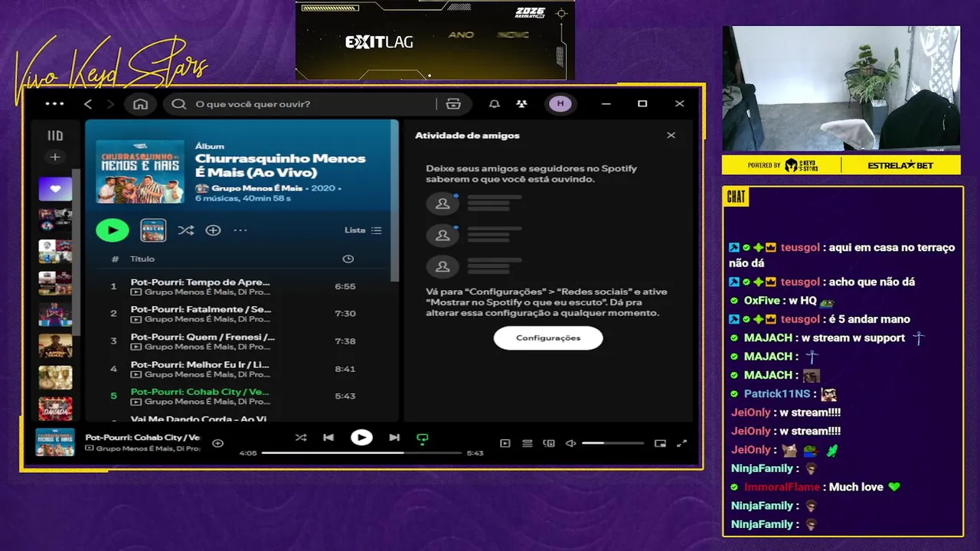Open the Liked Songs heart tile
This screenshot has width=980, height=551.
pos(55,188)
